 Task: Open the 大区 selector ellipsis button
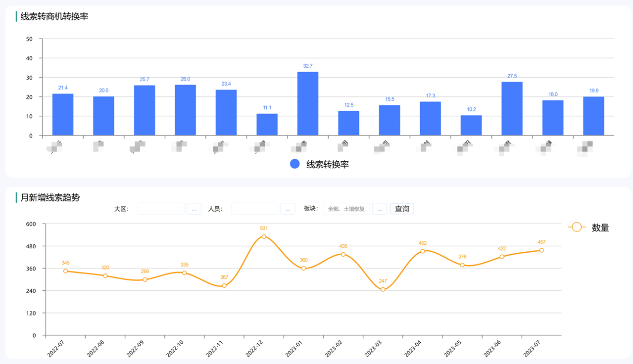click(194, 209)
